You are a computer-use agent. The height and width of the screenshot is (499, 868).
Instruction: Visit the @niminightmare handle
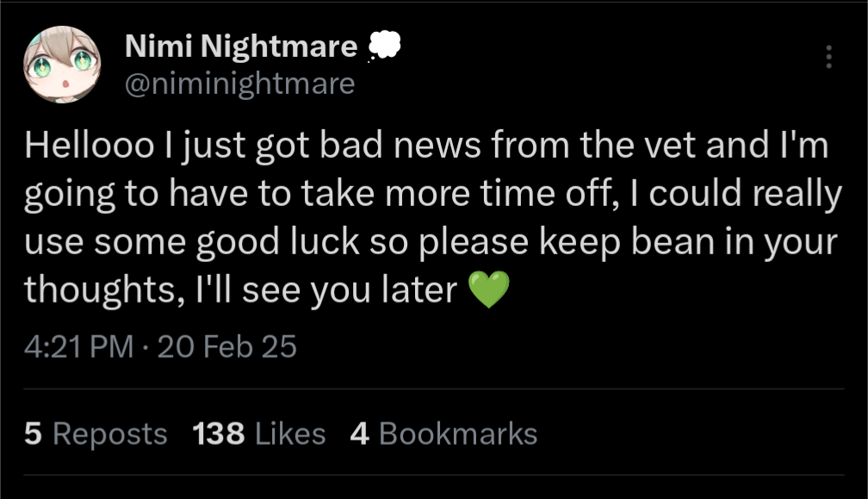point(239,84)
